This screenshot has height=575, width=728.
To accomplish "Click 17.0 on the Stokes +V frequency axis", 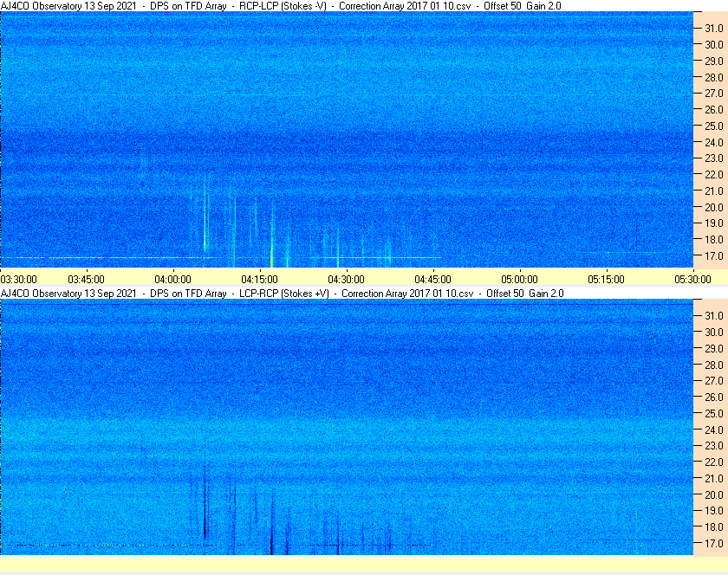I will pyautogui.click(x=714, y=544).
